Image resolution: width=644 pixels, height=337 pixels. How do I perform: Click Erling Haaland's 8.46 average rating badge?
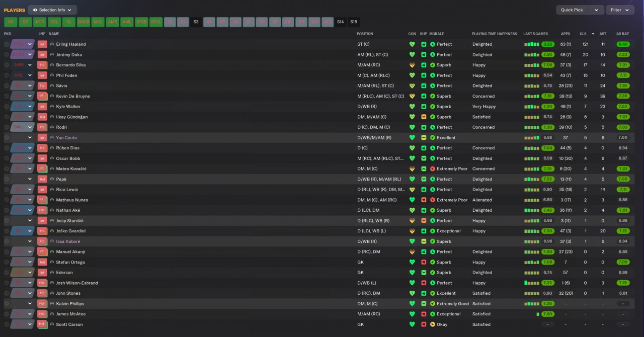[x=623, y=44]
